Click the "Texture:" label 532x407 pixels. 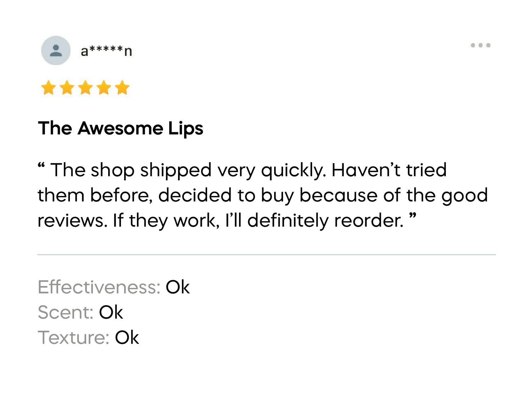tap(73, 337)
